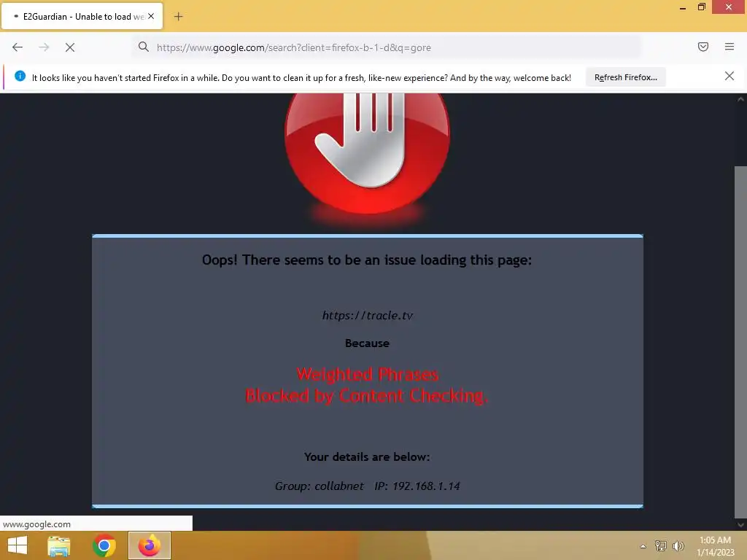Restore down the Firefox window

[702, 7]
